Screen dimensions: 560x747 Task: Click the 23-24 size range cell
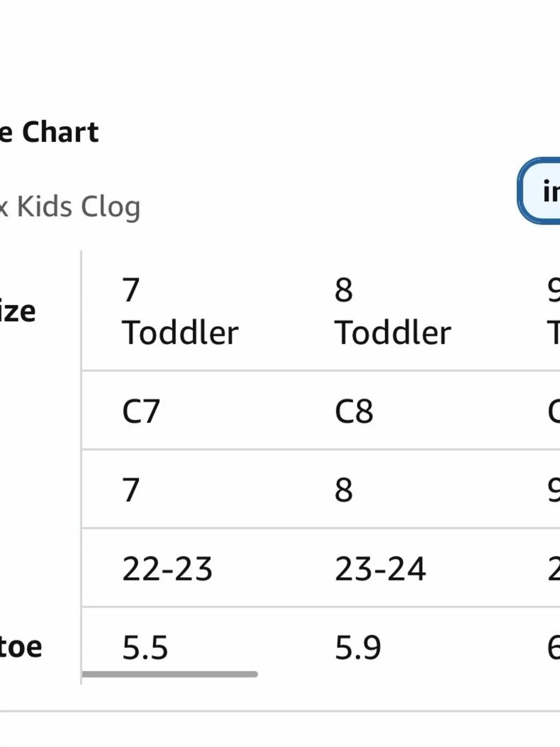coord(380,569)
